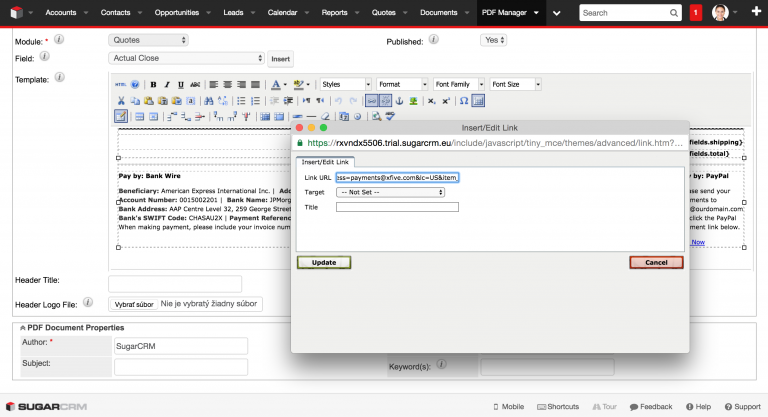The height and width of the screenshot is (417, 768).
Task: Click the eraser remove formatting icon
Action: 325,117
